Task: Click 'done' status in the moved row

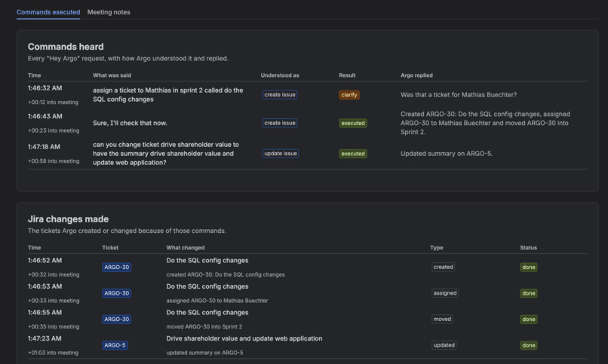Action: click(529, 319)
